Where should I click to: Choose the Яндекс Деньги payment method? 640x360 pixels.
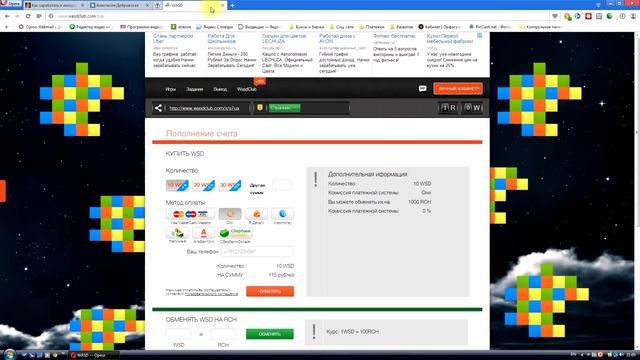(x=256, y=214)
